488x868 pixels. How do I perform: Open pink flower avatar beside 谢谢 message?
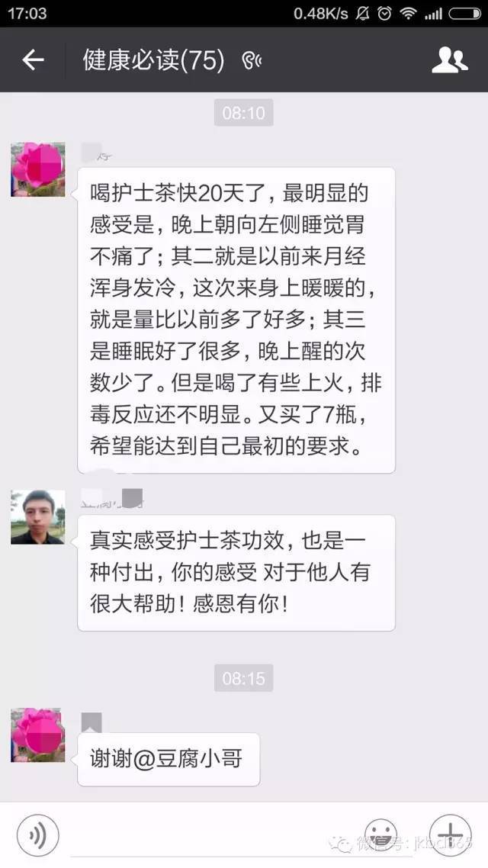click(x=37, y=735)
